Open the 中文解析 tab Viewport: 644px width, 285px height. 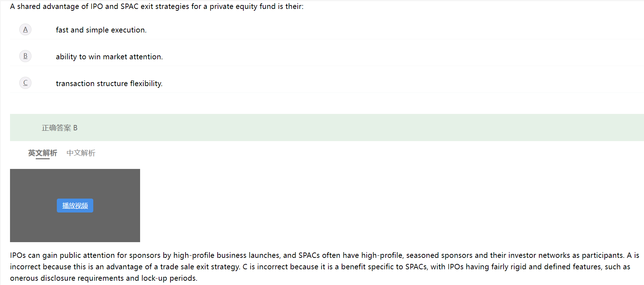81,153
